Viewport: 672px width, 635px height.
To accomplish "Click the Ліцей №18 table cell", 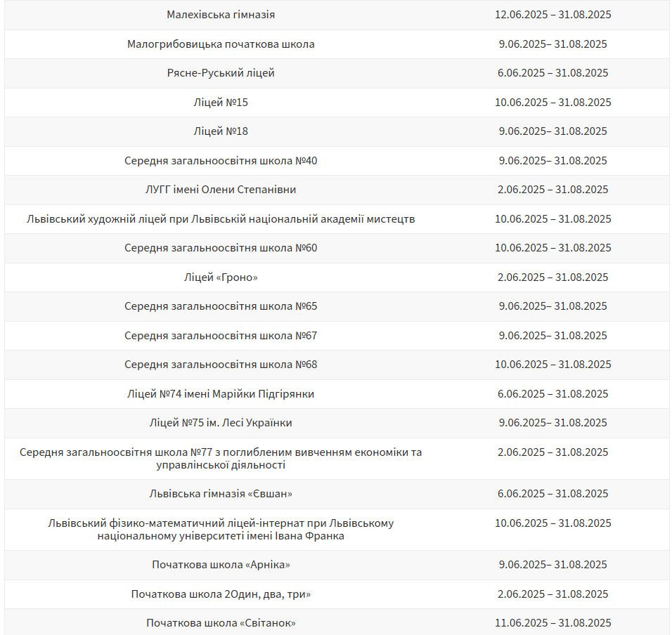I will 221,131.
